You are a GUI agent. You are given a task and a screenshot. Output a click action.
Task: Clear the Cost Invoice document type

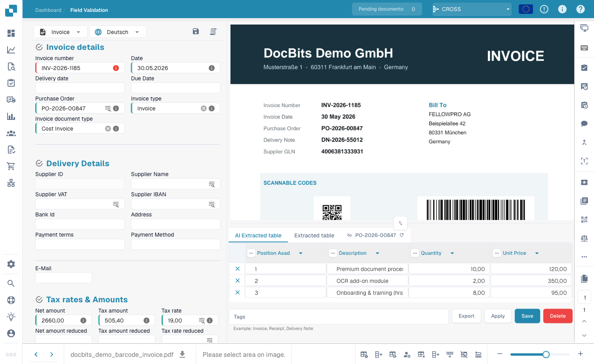point(108,129)
